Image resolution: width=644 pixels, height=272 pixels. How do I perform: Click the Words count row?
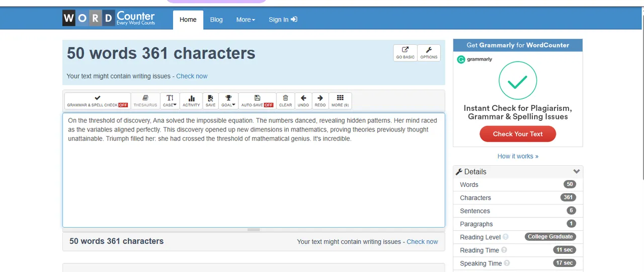[x=518, y=185]
